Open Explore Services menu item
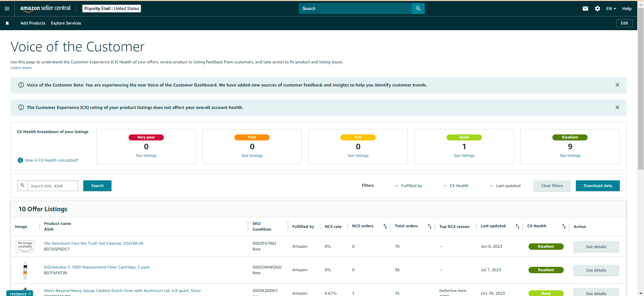Viewport: 644px width, 296px height. tap(66, 23)
